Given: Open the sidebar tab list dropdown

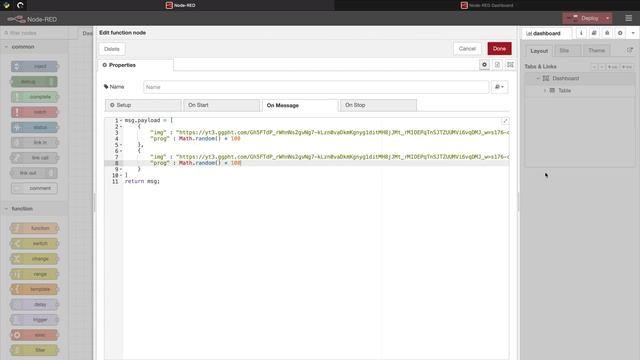Looking at the screenshot, I should [x=633, y=33].
